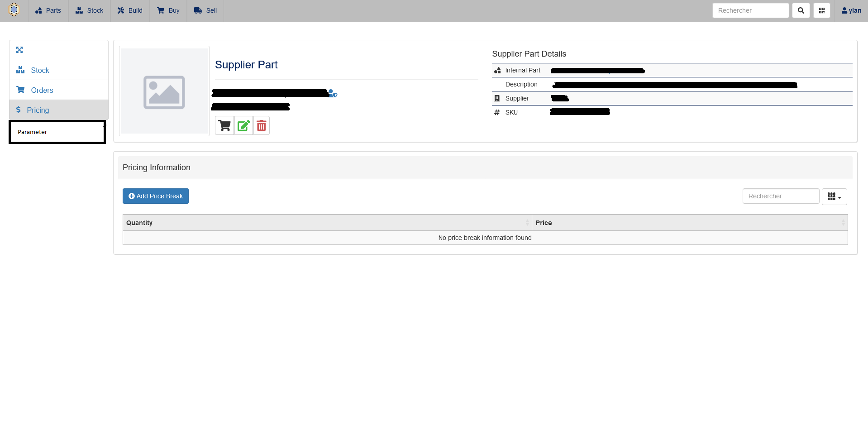The width and height of the screenshot is (868, 436).
Task: Click the Rechercher field in Pricing Information
Action: pyautogui.click(x=780, y=196)
